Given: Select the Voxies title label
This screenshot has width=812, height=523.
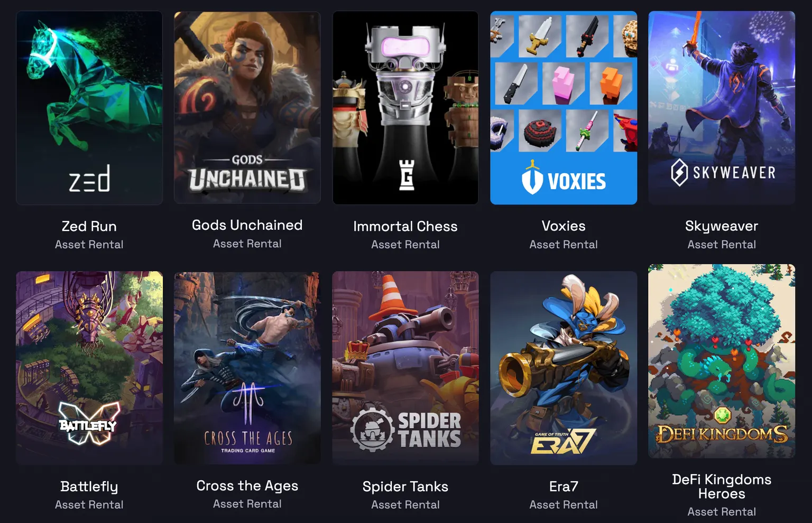Looking at the screenshot, I should point(564,226).
